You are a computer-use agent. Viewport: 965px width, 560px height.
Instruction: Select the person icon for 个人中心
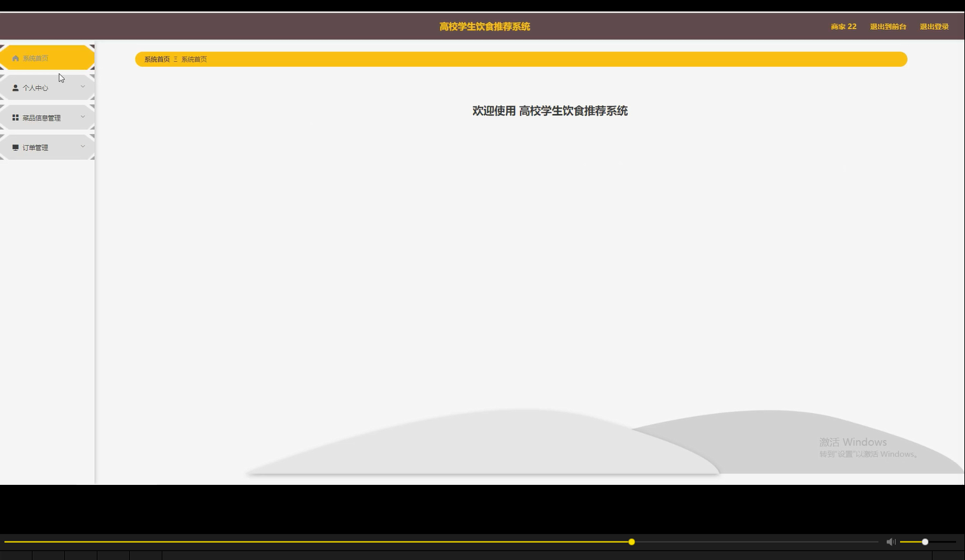pos(15,87)
